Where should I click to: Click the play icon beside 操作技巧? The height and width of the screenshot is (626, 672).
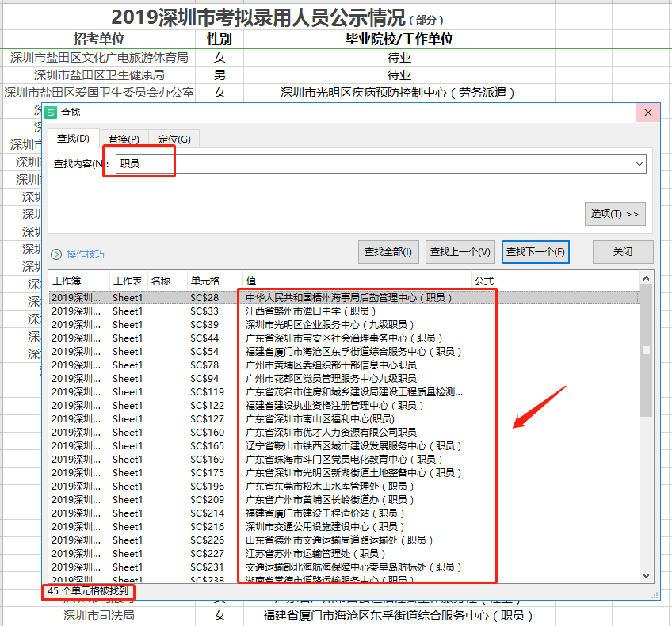coord(56,254)
